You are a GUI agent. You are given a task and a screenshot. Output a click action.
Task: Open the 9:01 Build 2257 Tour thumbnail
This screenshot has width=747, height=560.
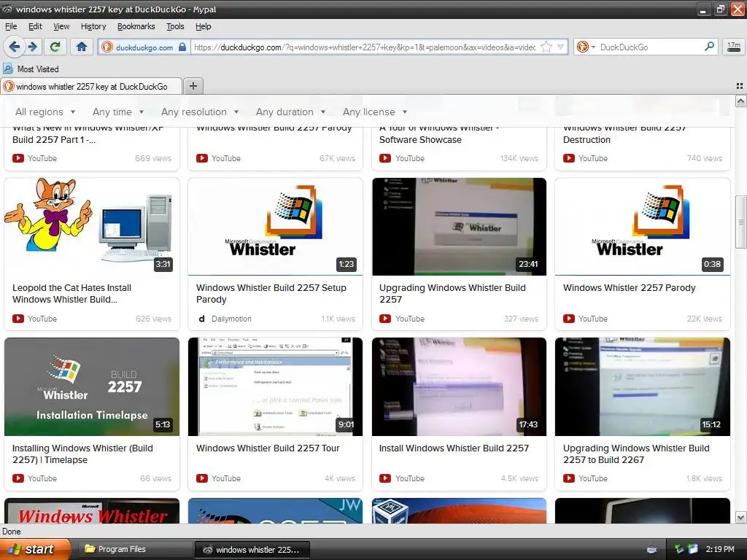coord(275,386)
